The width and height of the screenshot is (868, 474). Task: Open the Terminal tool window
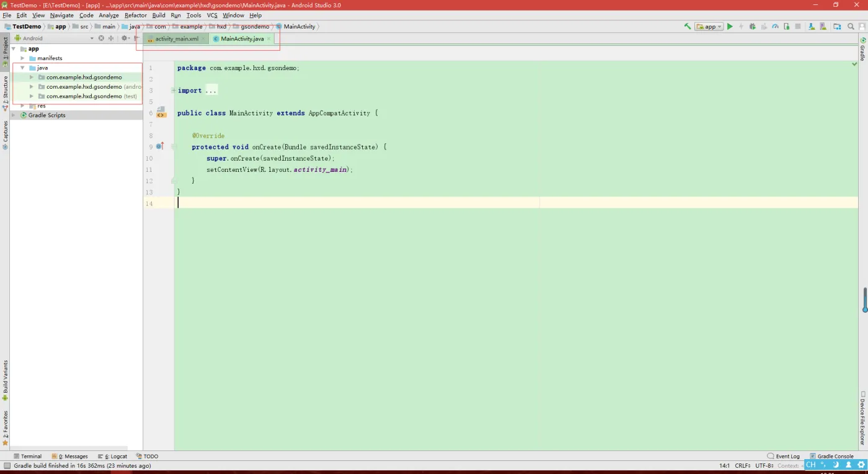coord(27,456)
